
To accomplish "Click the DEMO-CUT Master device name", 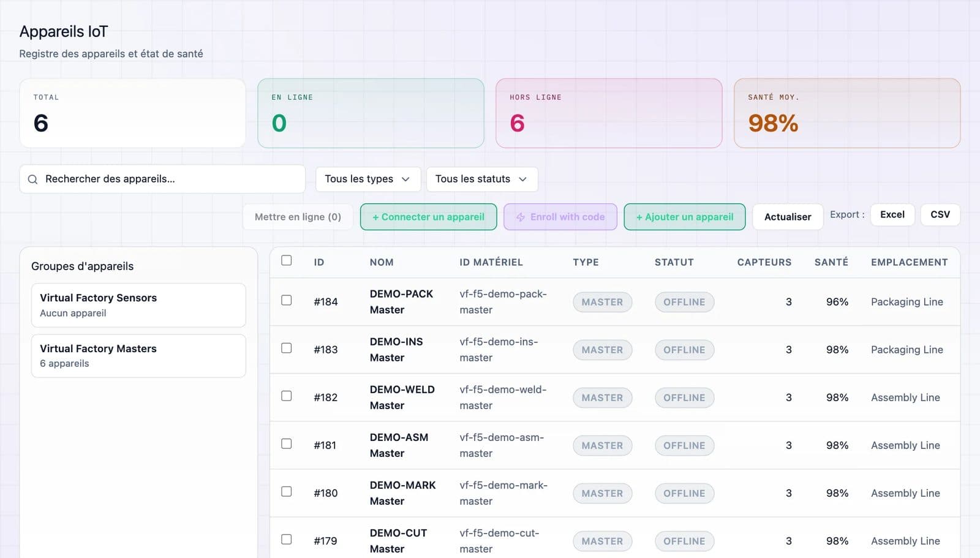I will pyautogui.click(x=398, y=541).
